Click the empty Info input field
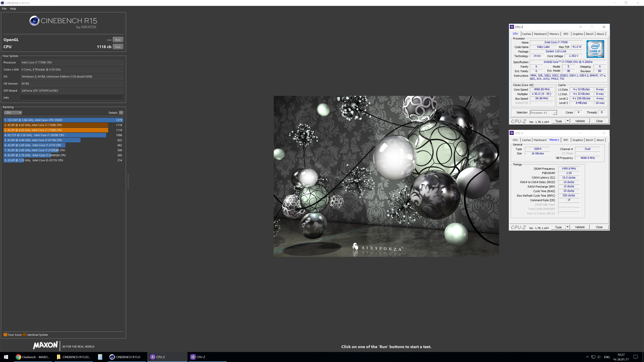The height and width of the screenshot is (362, 644). [x=72, y=98]
